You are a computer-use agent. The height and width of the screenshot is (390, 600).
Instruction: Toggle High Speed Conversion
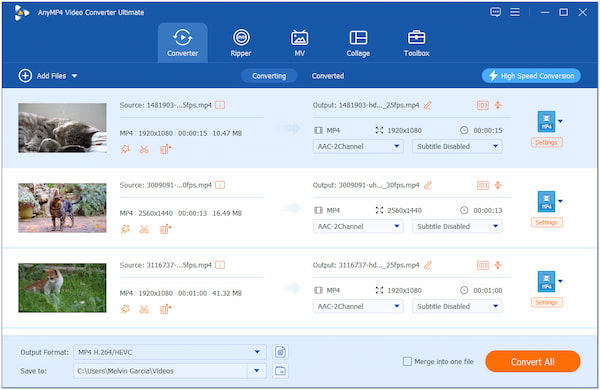[531, 76]
